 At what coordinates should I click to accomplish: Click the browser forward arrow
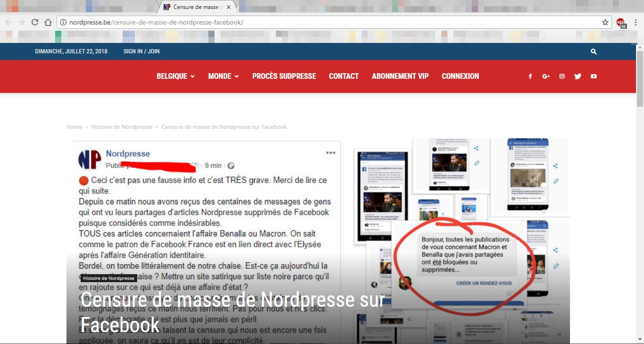(22, 22)
